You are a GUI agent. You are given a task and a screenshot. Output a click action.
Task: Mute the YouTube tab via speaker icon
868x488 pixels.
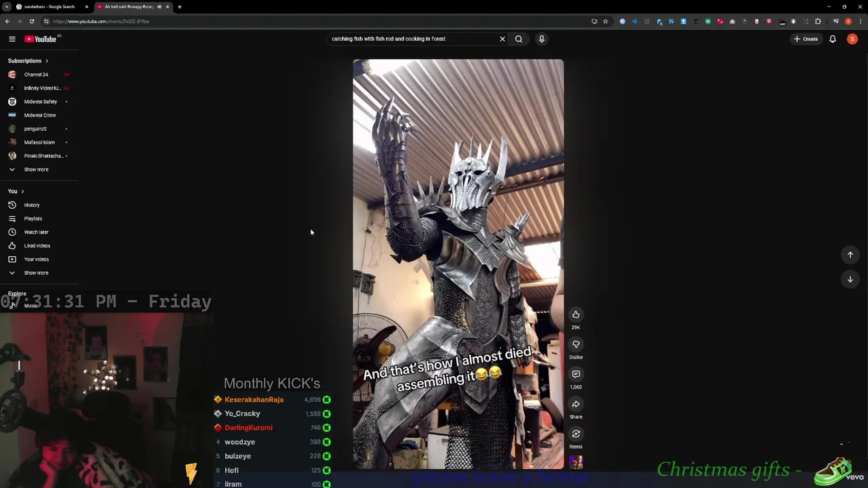159,7
